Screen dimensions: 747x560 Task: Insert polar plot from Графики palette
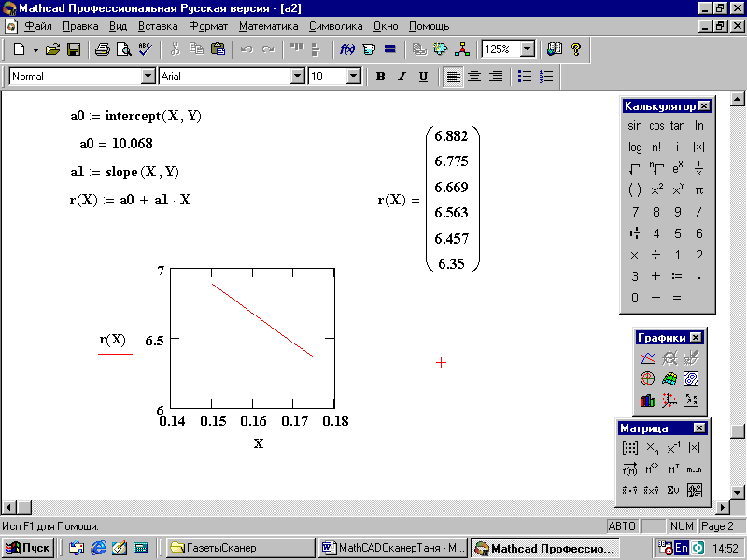[x=647, y=379]
